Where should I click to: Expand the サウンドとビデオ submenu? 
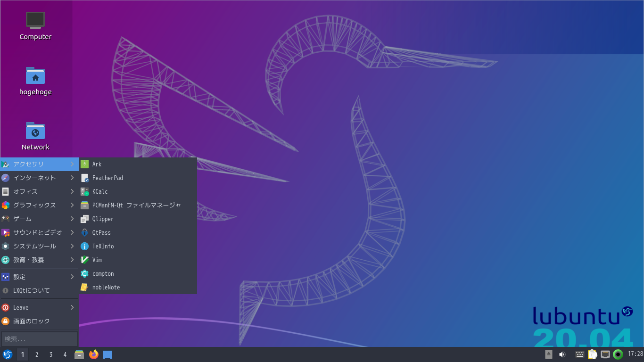[39, 232]
